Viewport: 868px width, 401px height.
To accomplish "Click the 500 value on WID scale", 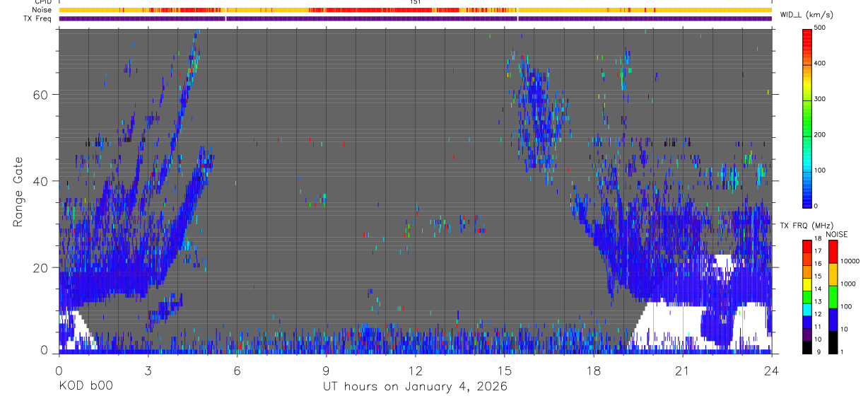I will tap(820, 28).
